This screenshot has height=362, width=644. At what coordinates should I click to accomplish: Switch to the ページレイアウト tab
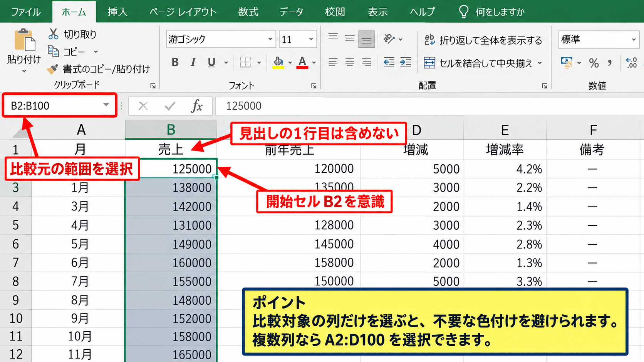tap(183, 12)
